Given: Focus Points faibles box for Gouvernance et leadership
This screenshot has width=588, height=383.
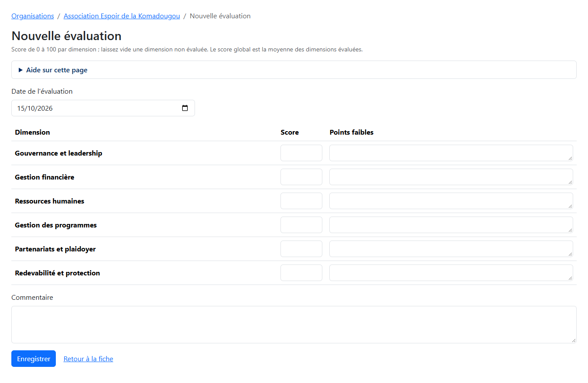Looking at the screenshot, I should pyautogui.click(x=451, y=153).
